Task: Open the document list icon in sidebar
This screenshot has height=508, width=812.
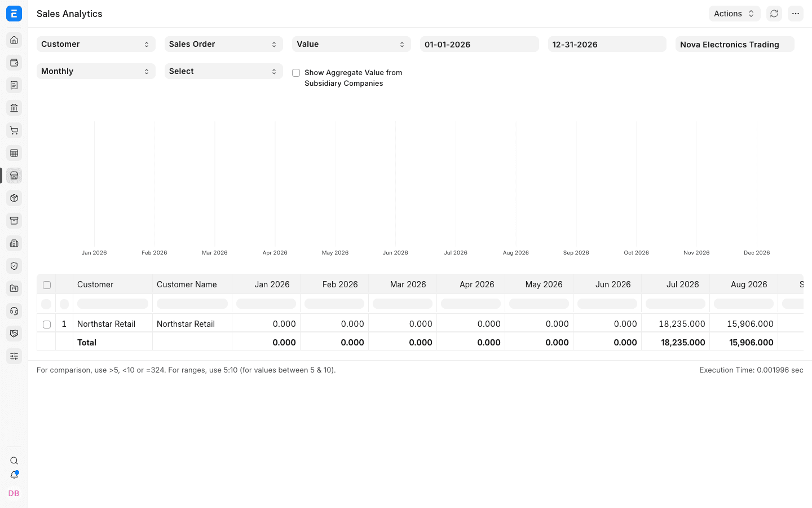Action: coord(14,85)
